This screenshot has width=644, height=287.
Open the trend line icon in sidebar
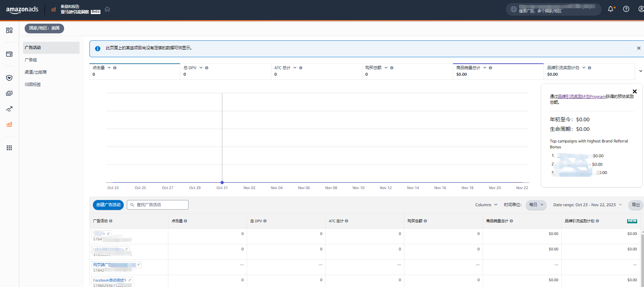(x=9, y=109)
